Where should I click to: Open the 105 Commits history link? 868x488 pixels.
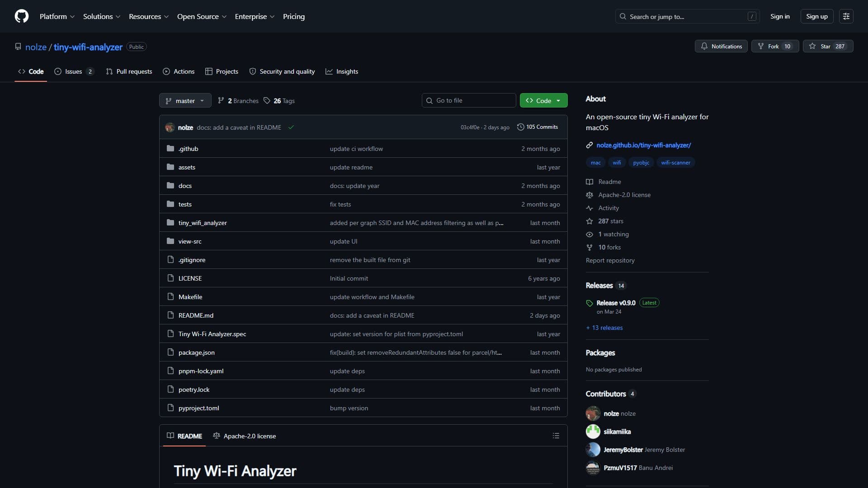coord(538,127)
